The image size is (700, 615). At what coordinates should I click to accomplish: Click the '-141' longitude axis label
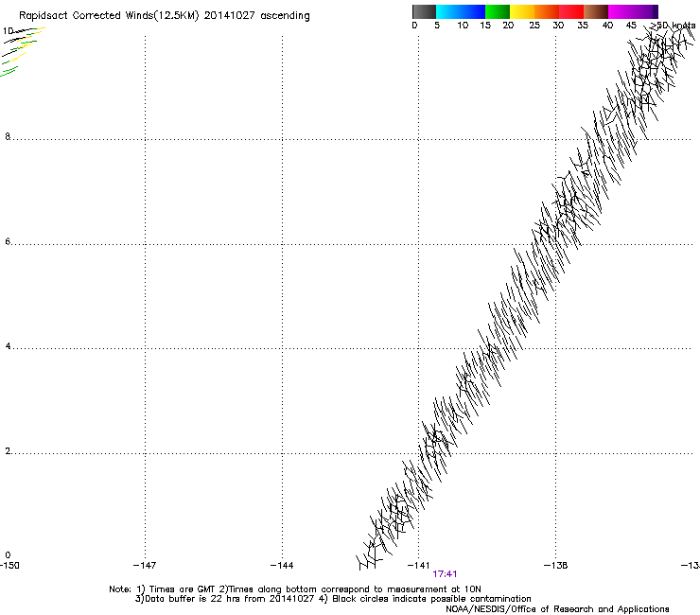pos(419,566)
